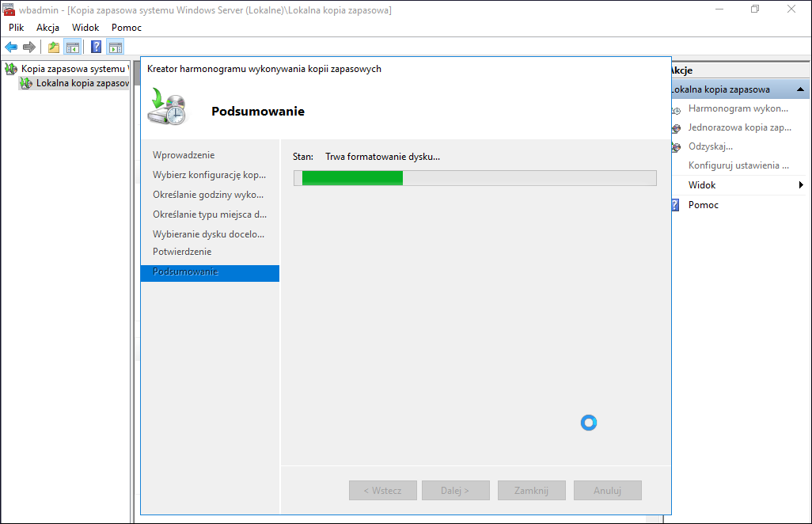
Task: Select the Potwierdzenie wizard step
Action: (x=182, y=252)
